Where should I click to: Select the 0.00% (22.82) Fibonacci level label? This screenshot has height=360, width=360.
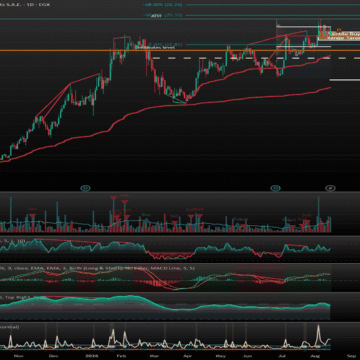[x=165, y=44]
